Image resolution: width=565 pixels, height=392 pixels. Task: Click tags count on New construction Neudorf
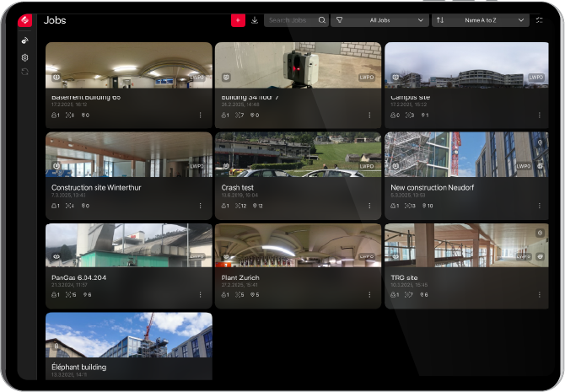pos(428,206)
